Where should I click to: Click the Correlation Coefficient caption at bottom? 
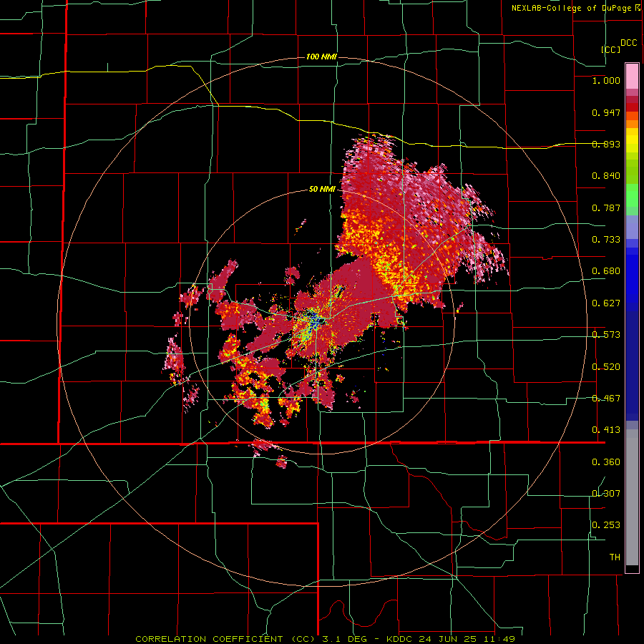pyautogui.click(x=325, y=639)
